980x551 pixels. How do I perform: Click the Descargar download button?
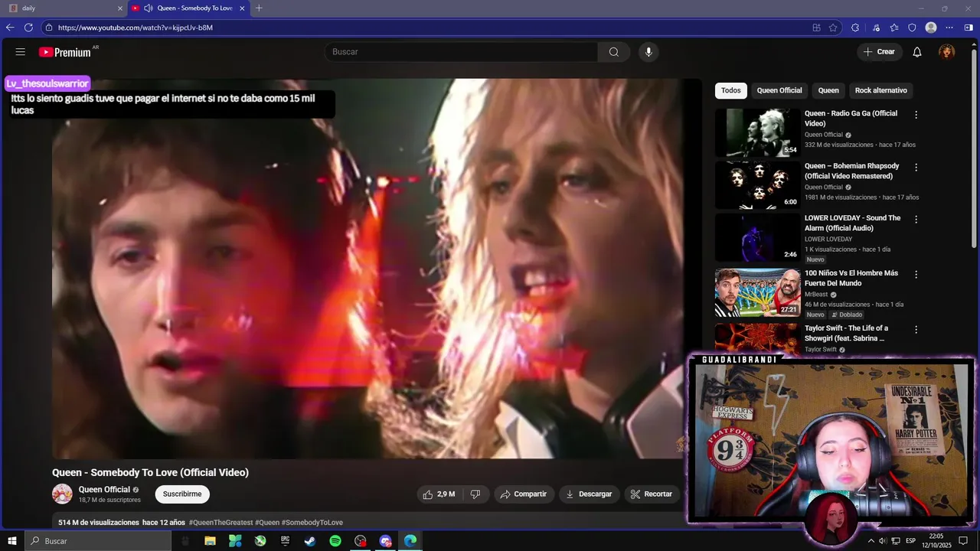pos(590,494)
